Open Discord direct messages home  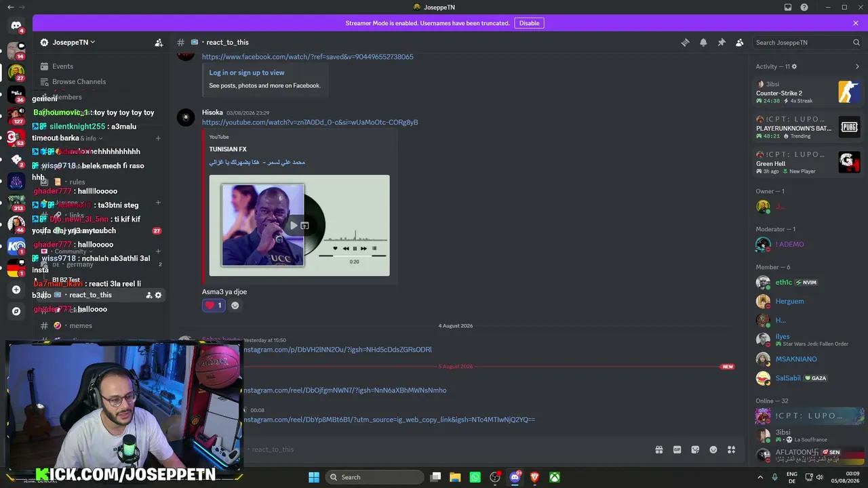point(16,26)
